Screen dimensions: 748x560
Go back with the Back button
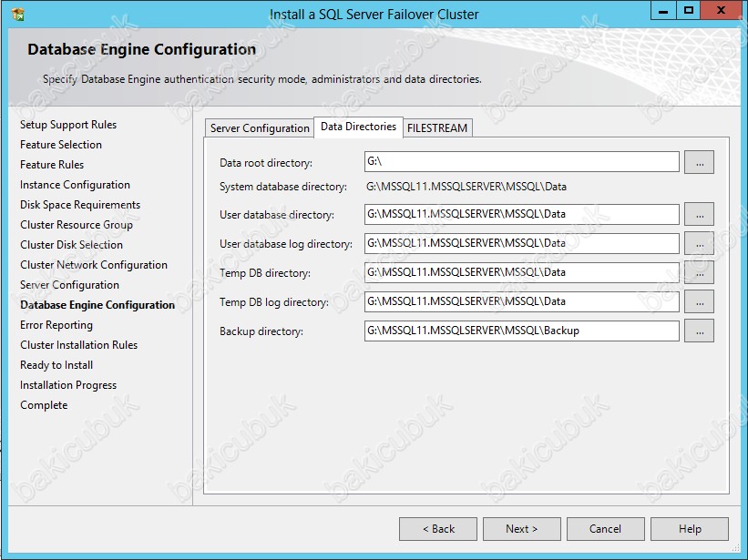tap(438, 529)
